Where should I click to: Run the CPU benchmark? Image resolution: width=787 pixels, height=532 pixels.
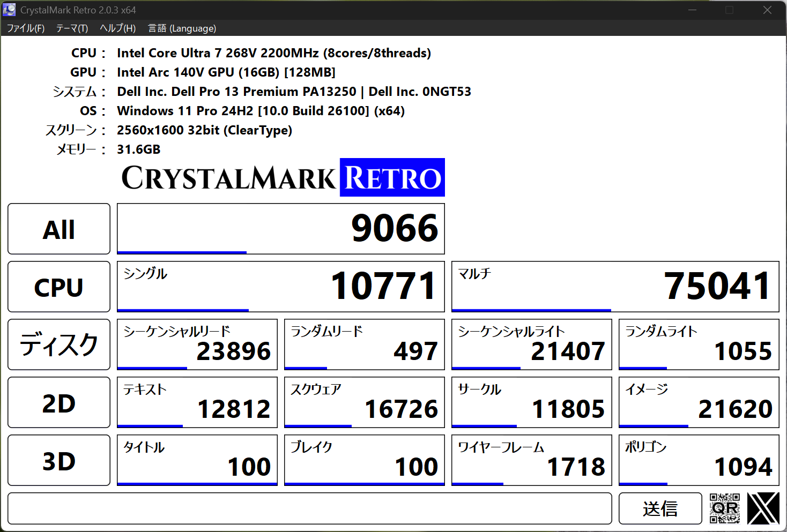click(58, 287)
